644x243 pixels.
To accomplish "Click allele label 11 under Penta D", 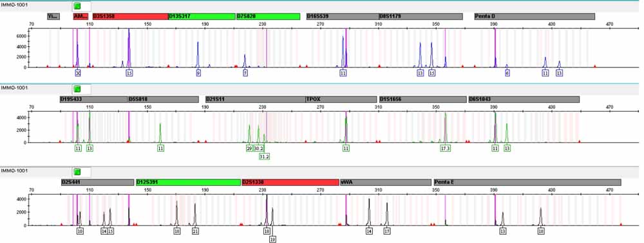I will click(x=545, y=73).
